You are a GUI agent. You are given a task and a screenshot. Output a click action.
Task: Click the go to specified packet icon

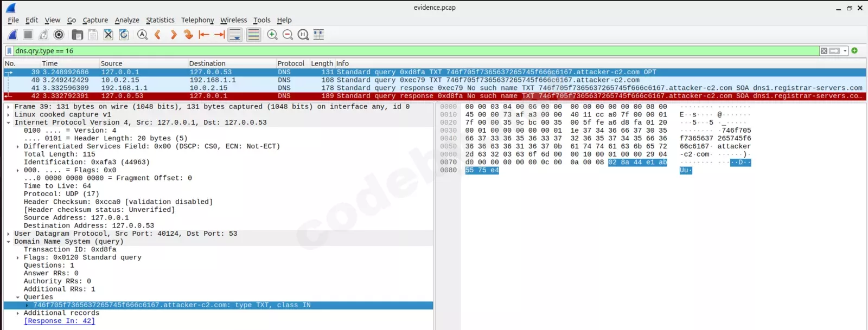[188, 35]
